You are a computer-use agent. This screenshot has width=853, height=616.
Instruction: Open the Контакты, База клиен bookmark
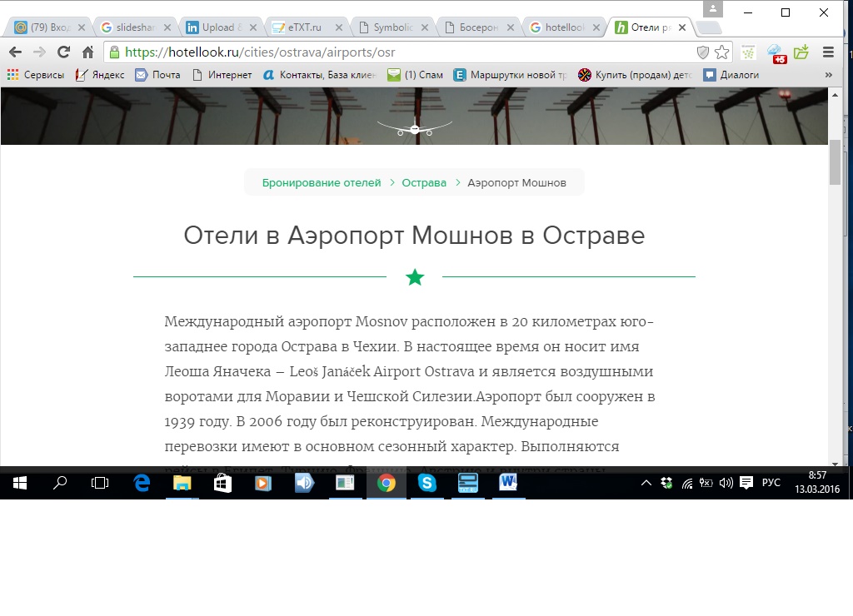coord(320,75)
